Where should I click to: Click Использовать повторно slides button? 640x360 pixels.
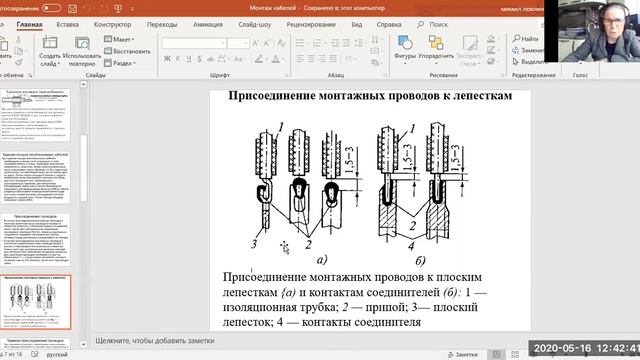[x=82, y=51]
